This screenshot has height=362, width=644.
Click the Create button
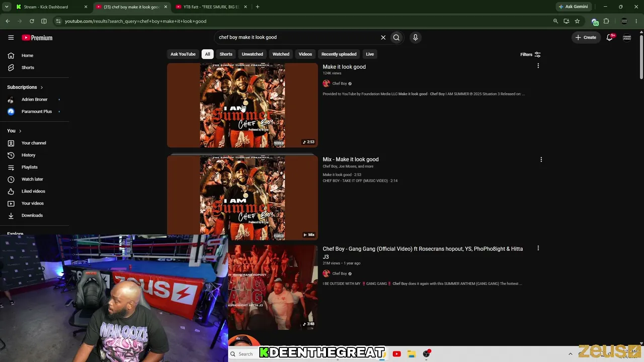586,37
